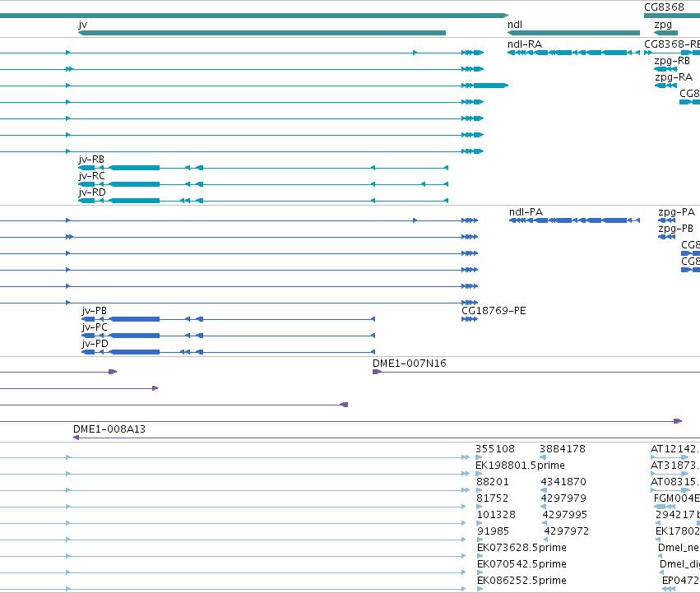Select the EK086252.5prime label
The width and height of the screenshot is (700, 593).
pyautogui.click(x=522, y=581)
